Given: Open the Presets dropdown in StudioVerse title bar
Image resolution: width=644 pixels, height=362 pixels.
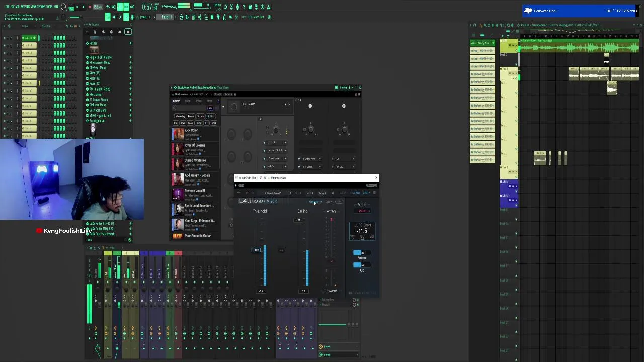Looking at the screenshot, I should (x=343, y=87).
